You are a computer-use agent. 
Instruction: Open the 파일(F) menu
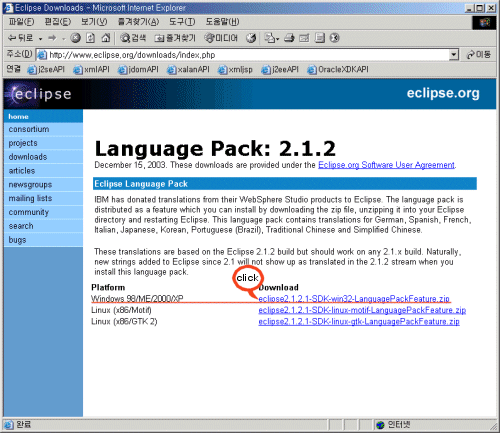(21, 22)
